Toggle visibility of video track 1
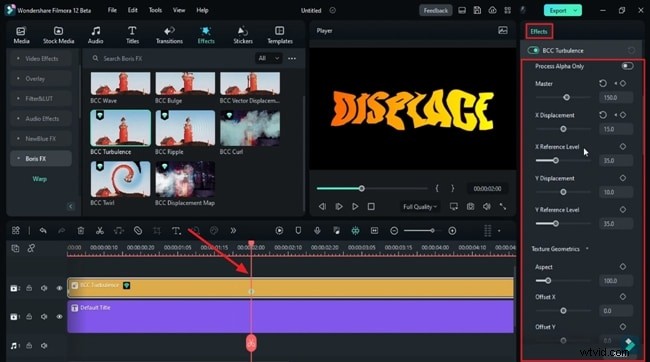The width and height of the screenshot is (650, 362). click(59, 317)
